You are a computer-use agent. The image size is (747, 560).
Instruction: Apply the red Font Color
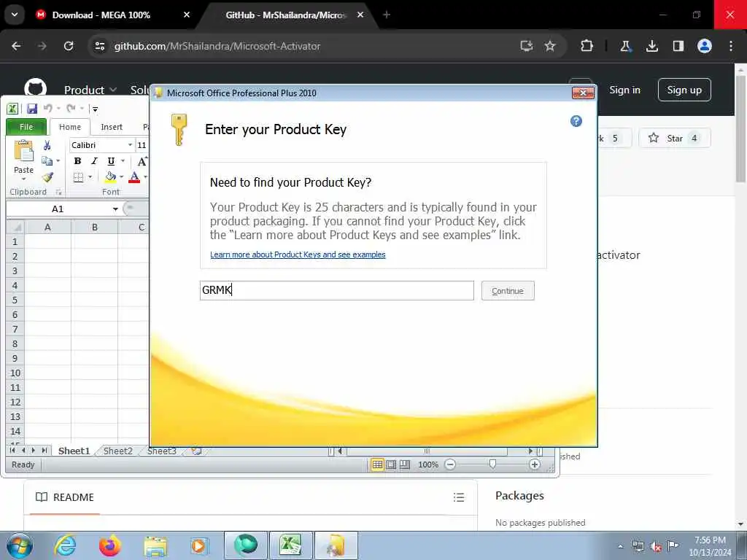(x=134, y=177)
